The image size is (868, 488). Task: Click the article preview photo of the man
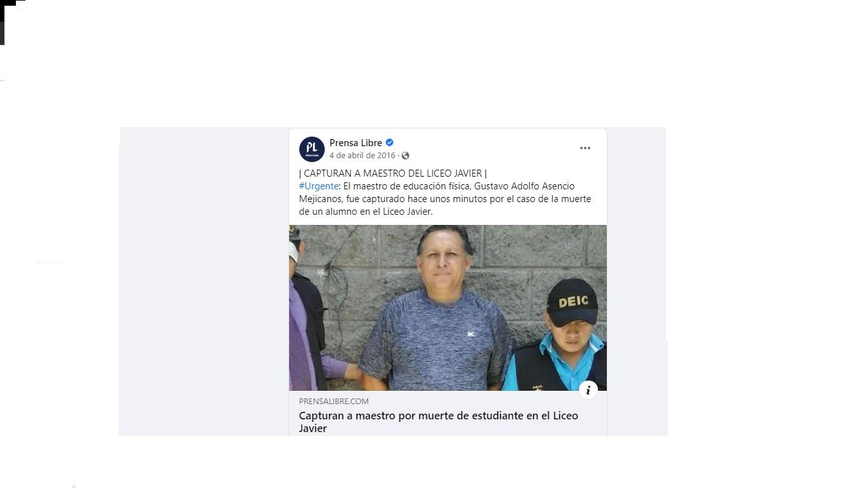point(448,308)
